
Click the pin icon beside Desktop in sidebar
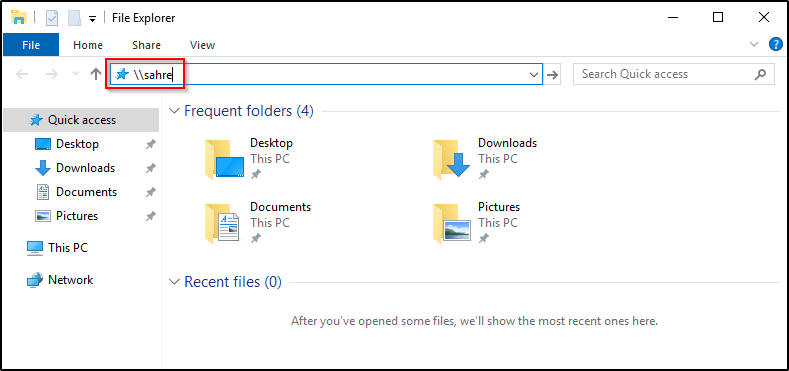coord(150,144)
